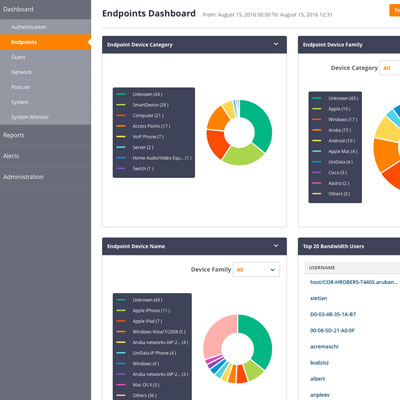The image size is (400, 400).
Task: Open bandwidth user budzisz
Action: (319, 363)
